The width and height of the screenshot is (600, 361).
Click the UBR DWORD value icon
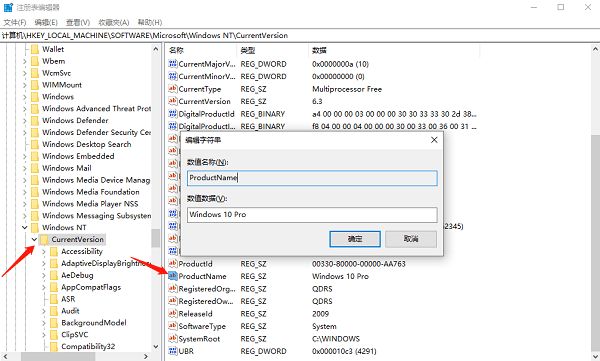click(x=173, y=351)
